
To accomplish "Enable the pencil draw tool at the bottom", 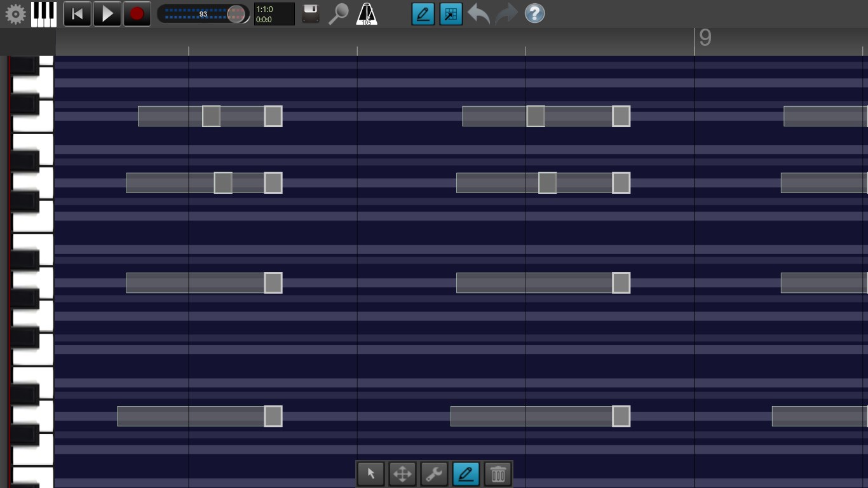I will [x=466, y=473].
